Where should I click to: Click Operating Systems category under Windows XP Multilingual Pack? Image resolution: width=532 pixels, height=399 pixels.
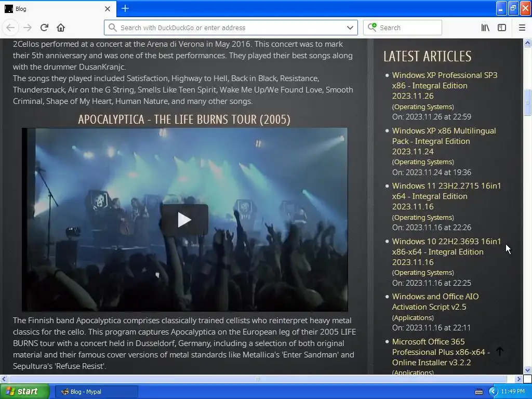423,162
